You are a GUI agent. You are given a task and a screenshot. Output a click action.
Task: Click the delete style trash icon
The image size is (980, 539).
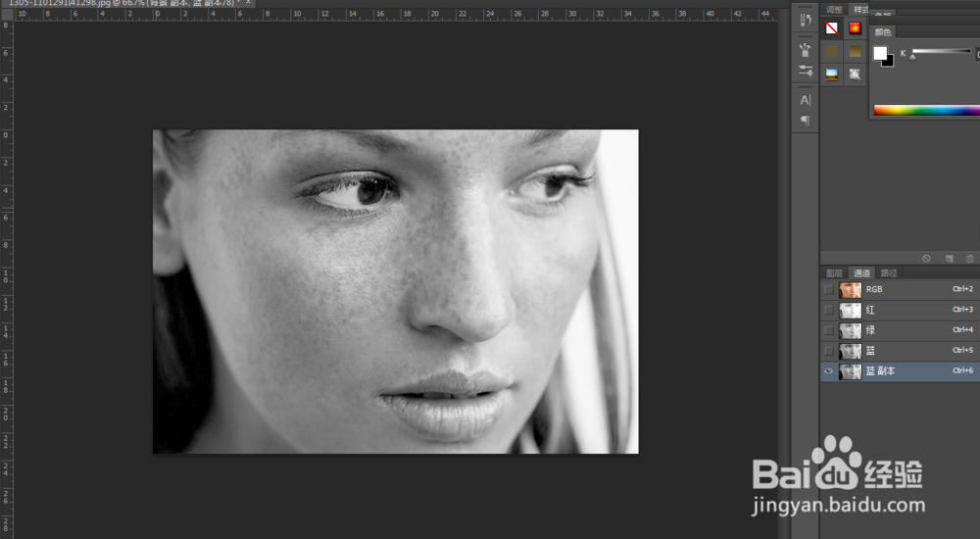[970, 259]
